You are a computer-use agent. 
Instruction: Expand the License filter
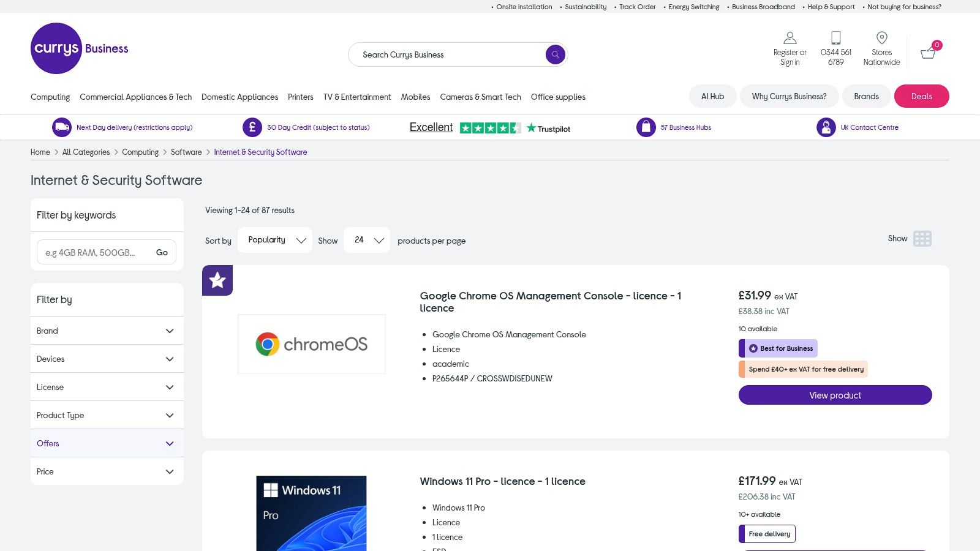107,387
